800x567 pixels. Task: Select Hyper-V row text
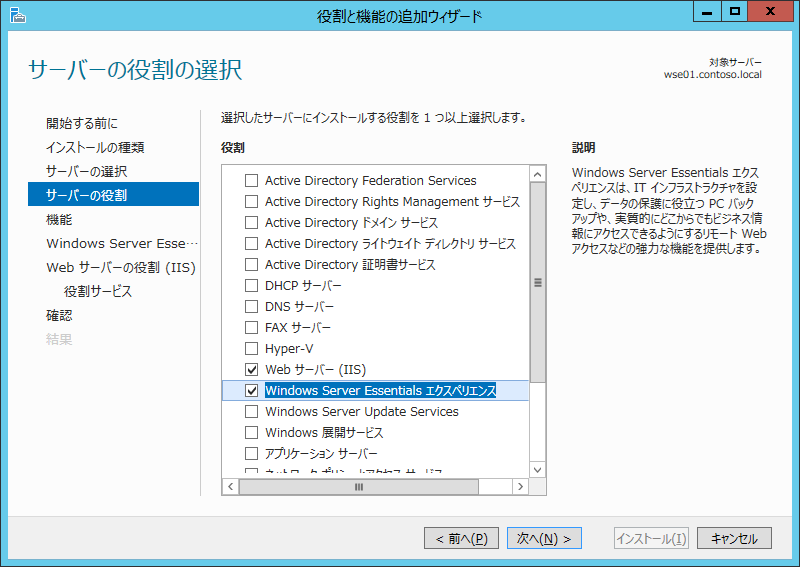click(289, 349)
